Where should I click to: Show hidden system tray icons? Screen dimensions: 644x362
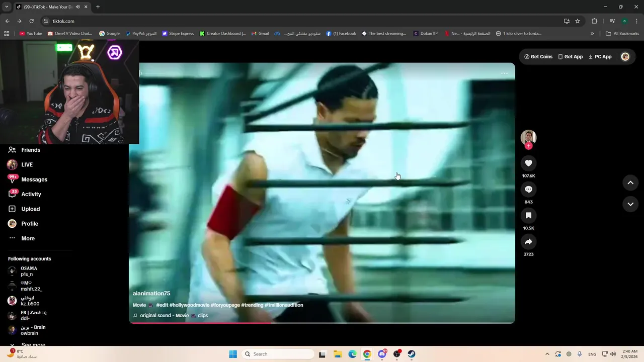click(547, 354)
